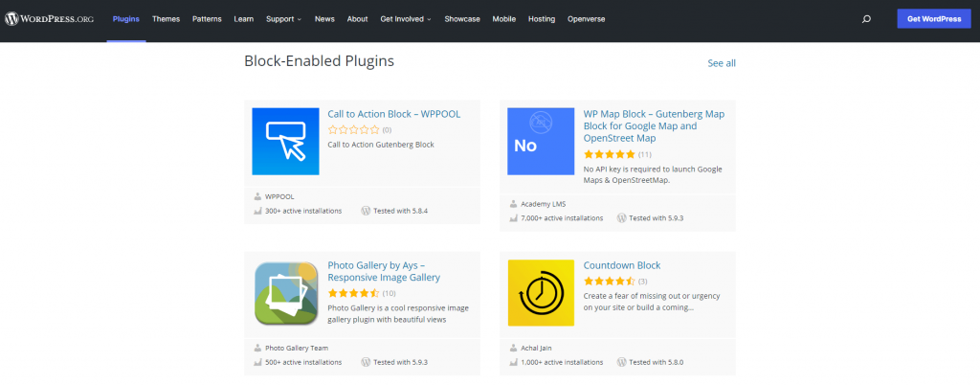Open the Learn menu item
This screenshot has height=385, width=980.
(x=244, y=19)
